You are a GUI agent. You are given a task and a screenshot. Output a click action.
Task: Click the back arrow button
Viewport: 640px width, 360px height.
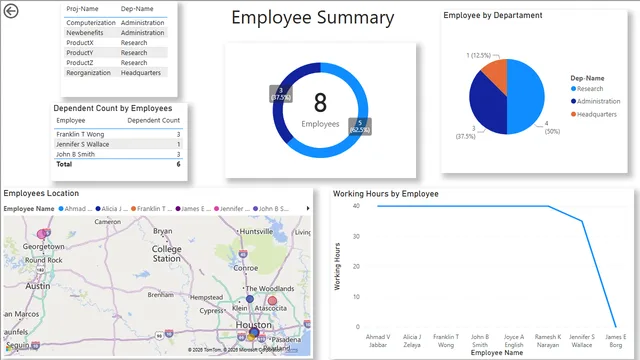click(x=11, y=11)
